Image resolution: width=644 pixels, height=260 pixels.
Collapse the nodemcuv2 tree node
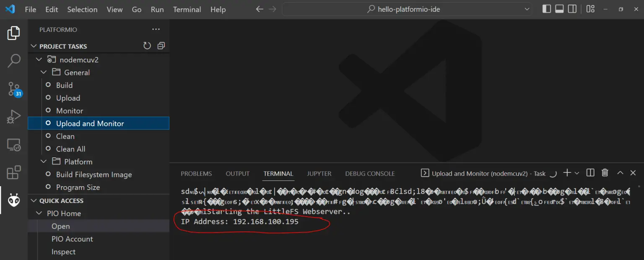pyautogui.click(x=39, y=60)
